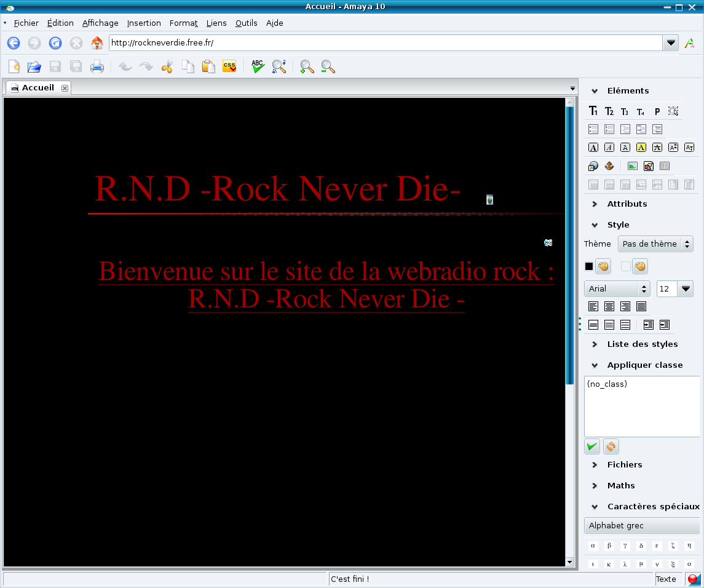Toggle code text style
Image resolution: width=704 pixels, height=588 pixels.
[x=625, y=148]
